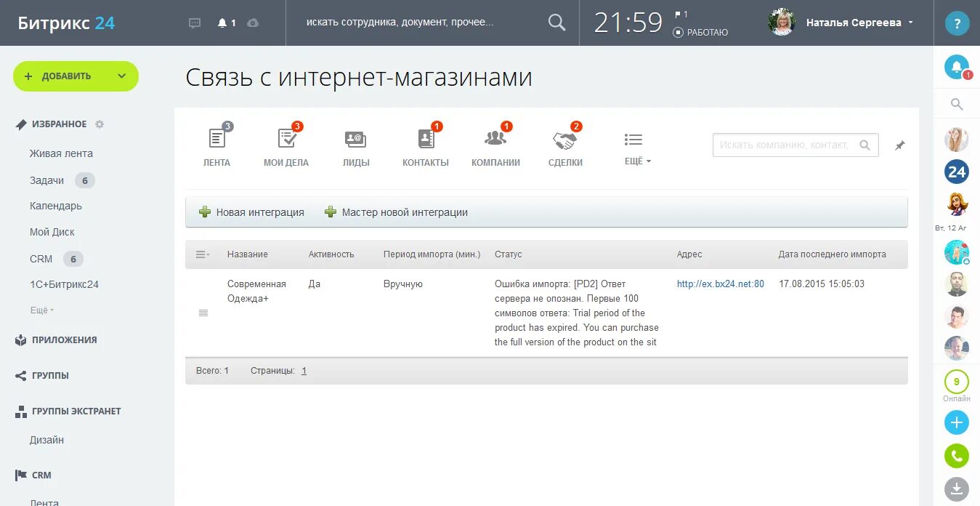Follow the http://ex.bx24.net:80 link
The image size is (980, 506).
[x=720, y=284]
